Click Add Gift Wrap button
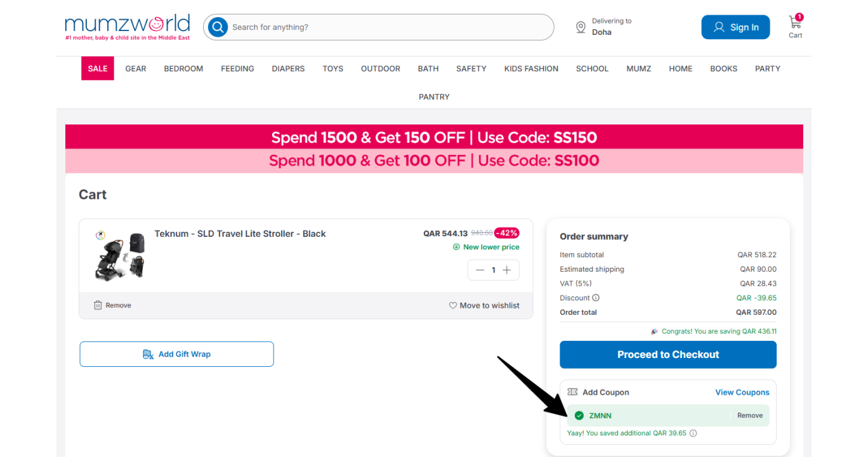This screenshot has height=457, width=868. coord(177,354)
